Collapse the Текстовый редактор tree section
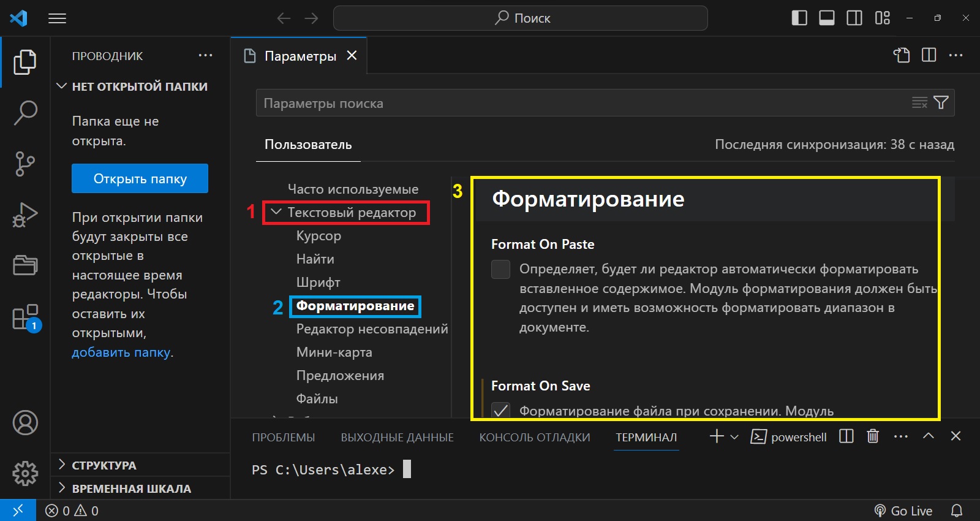The image size is (980, 521). tap(277, 212)
